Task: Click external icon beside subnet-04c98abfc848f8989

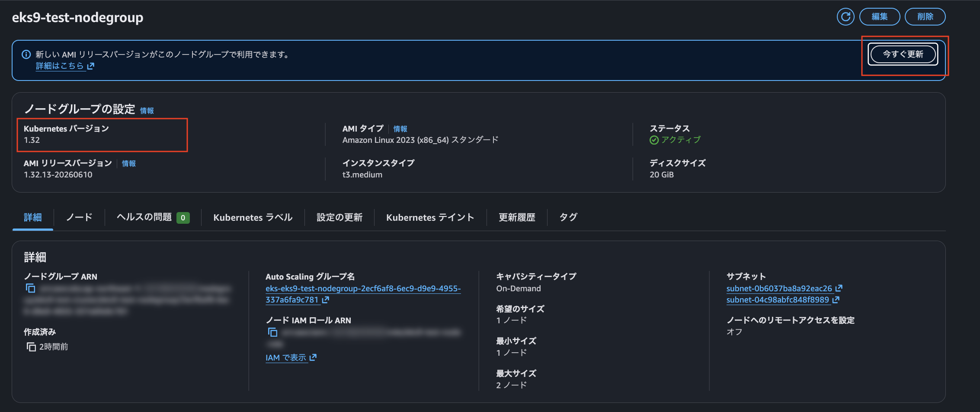Action: coord(836,300)
